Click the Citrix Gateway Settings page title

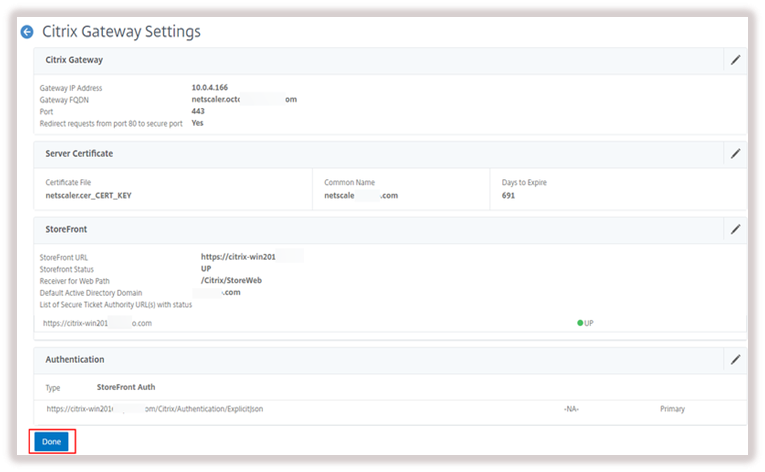121,32
